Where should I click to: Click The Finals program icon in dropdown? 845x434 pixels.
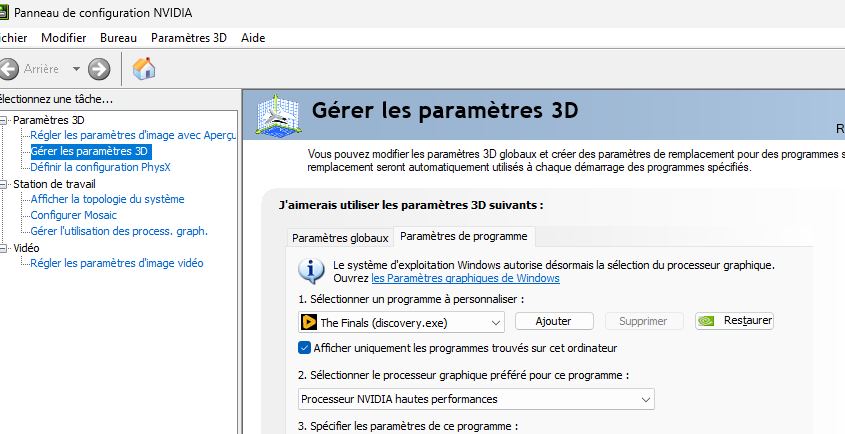pos(309,322)
